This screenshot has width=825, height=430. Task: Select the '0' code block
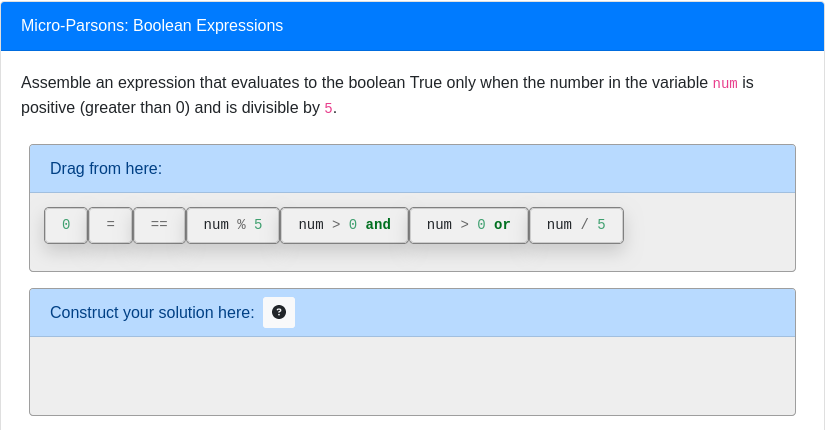tap(66, 225)
